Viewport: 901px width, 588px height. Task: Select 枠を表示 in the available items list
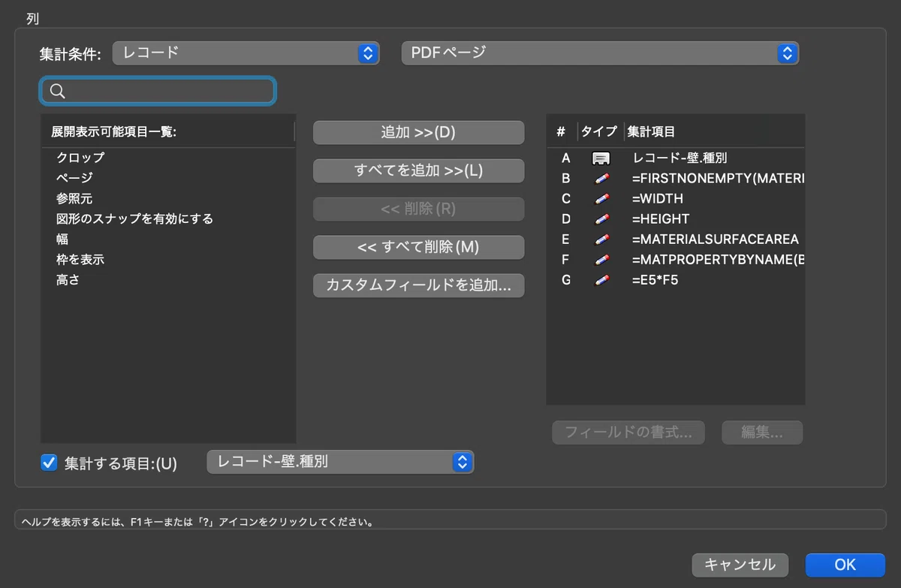168,259
